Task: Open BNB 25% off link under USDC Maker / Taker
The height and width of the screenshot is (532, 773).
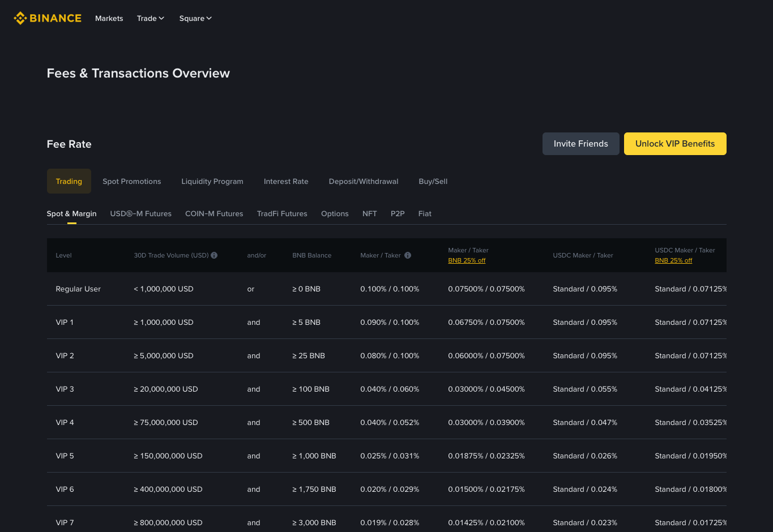Action: pyautogui.click(x=673, y=260)
